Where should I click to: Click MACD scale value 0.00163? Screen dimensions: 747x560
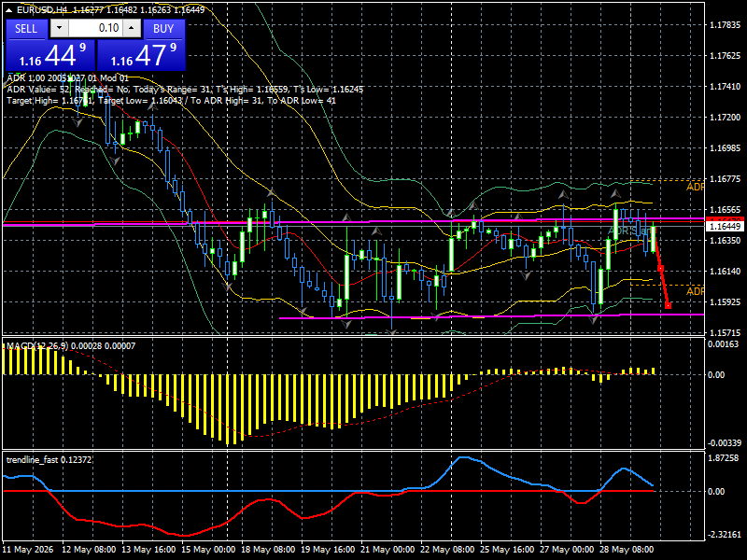tap(723, 344)
